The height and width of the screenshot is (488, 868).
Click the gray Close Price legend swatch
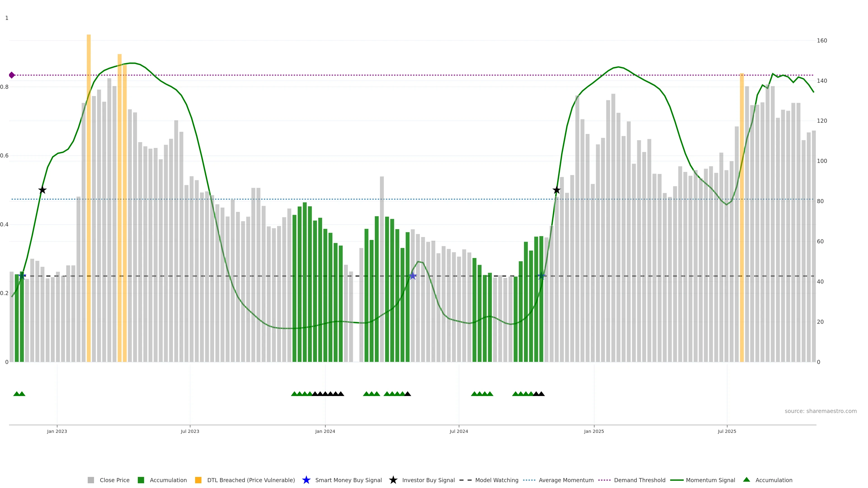point(91,480)
